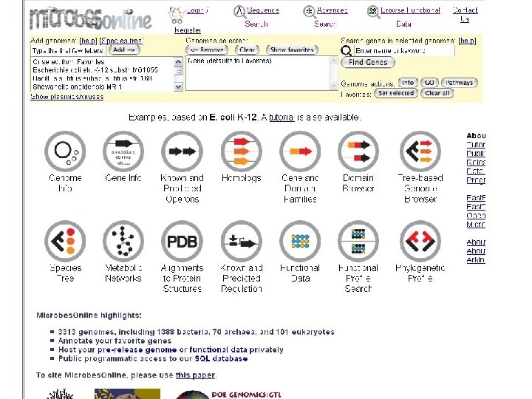The height and width of the screenshot is (399, 532).
Task: Click the Clear all favorites button
Action: tap(437, 93)
